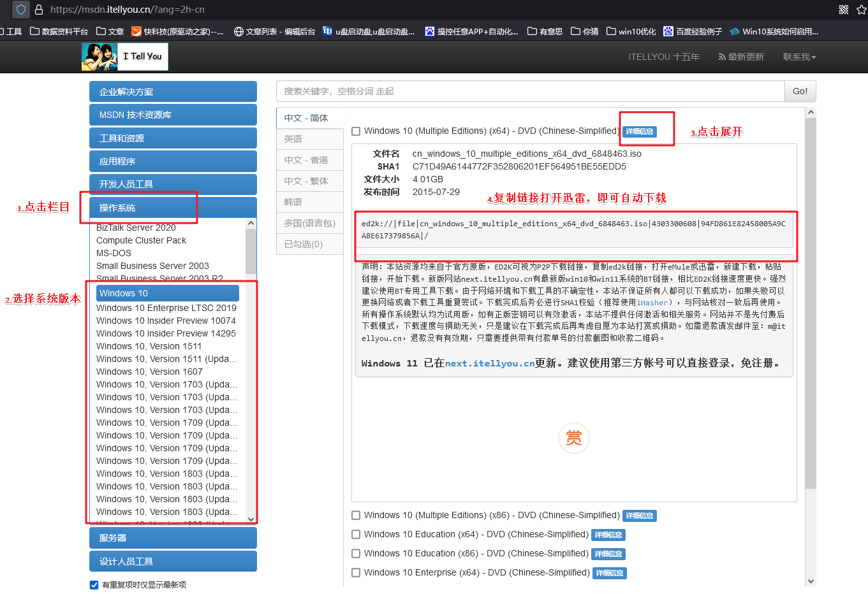Uncheck 有重复项时仅显示最新项
The image size is (868, 608).
tap(94, 584)
